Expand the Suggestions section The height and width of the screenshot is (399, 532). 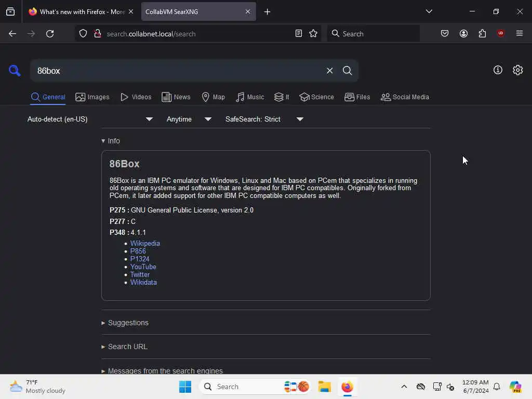pyautogui.click(x=125, y=323)
